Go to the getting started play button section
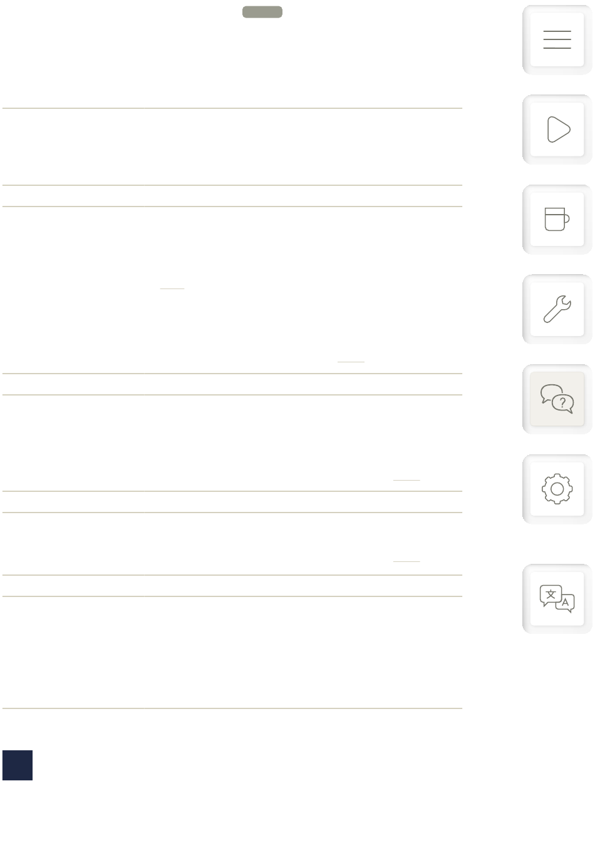This screenshot has width=595, height=868. pos(557,130)
